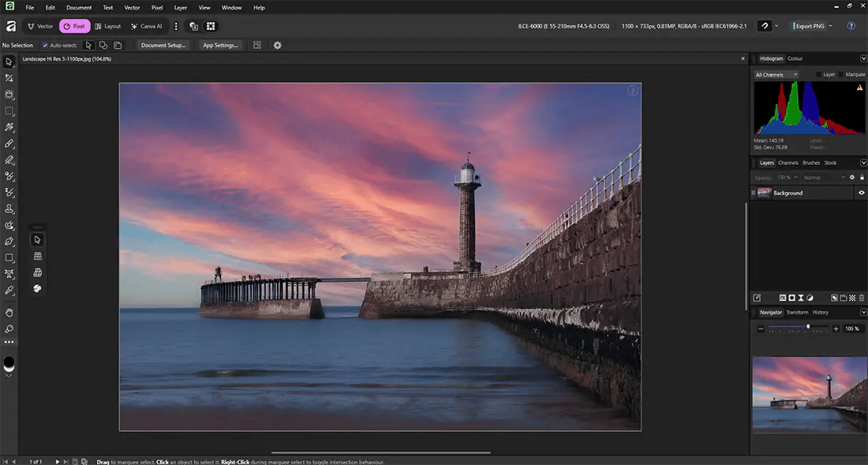Click the Affinity logo home icon
868x465 pixels.
(x=10, y=26)
